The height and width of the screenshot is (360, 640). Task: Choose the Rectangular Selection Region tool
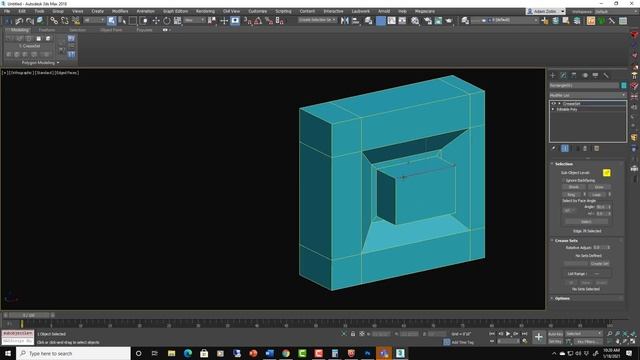point(133,20)
